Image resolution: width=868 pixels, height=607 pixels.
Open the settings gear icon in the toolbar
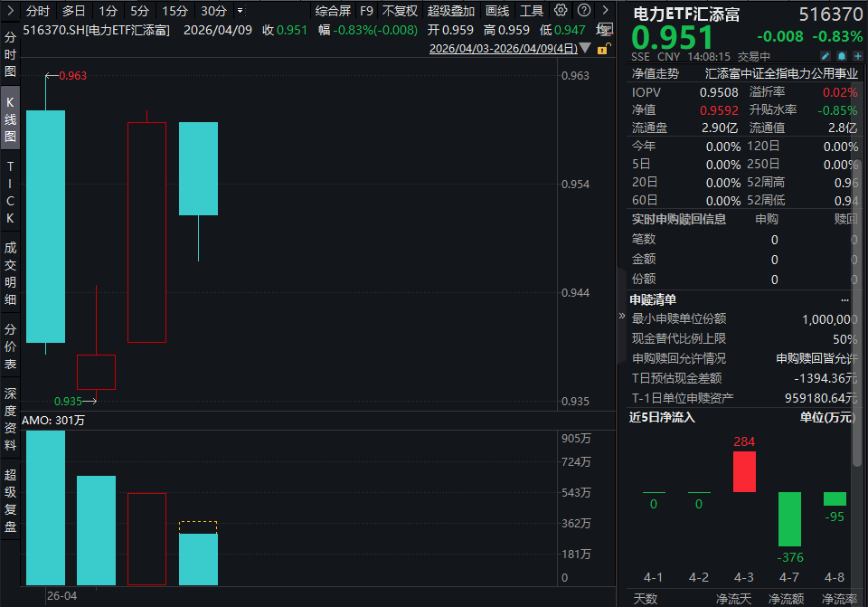click(x=559, y=10)
